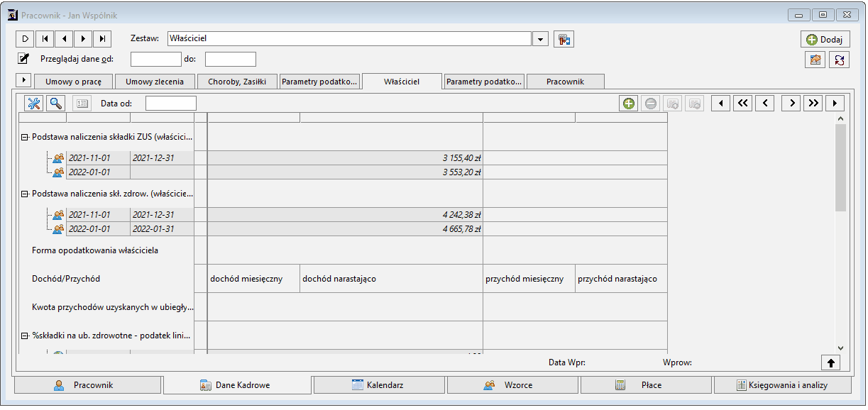Collapse Podstawa naliczenia skł. zdrow. node

pos(24,194)
